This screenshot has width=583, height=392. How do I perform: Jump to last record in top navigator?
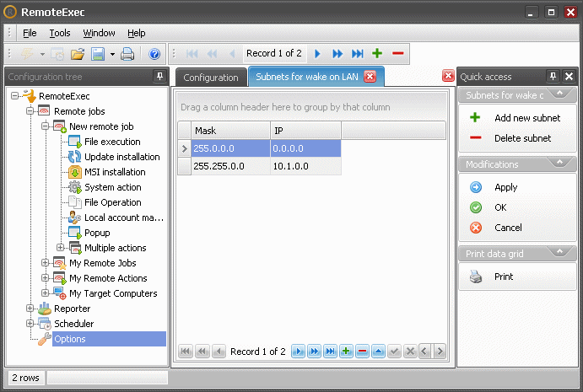[x=358, y=53]
